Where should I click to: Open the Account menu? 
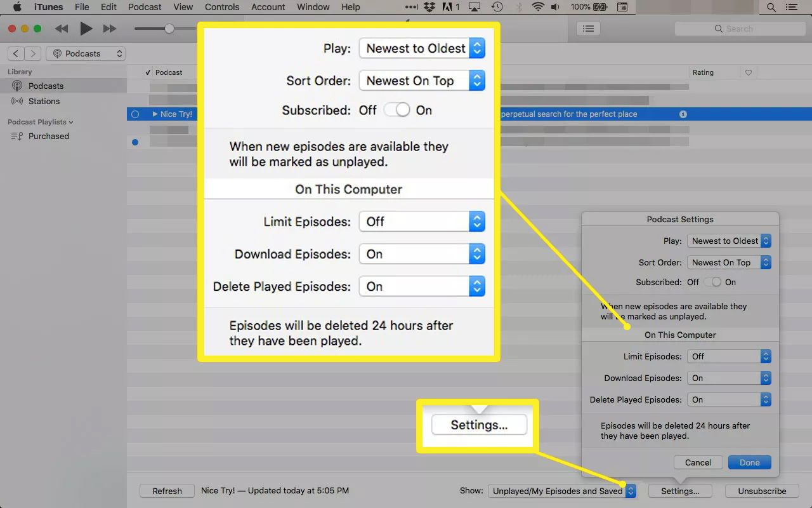(x=268, y=7)
